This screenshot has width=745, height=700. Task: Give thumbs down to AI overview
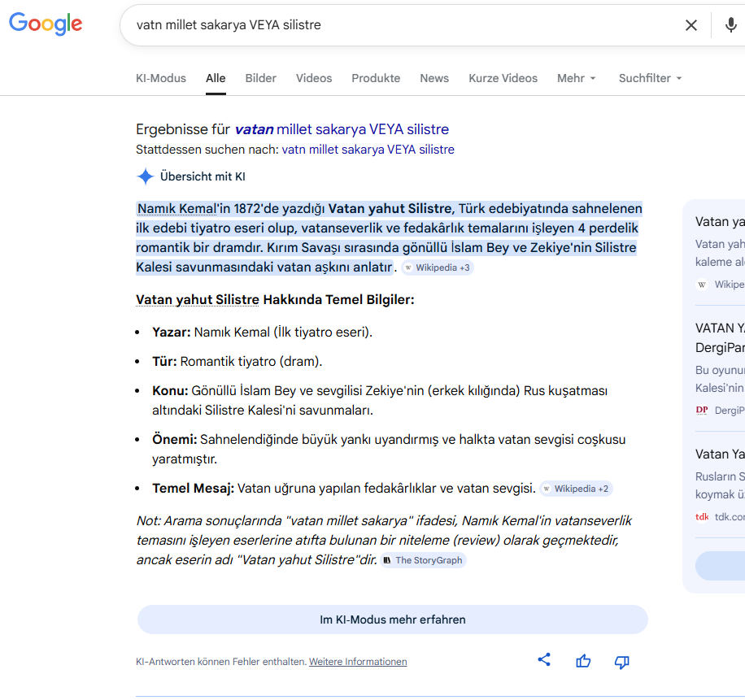point(621,662)
